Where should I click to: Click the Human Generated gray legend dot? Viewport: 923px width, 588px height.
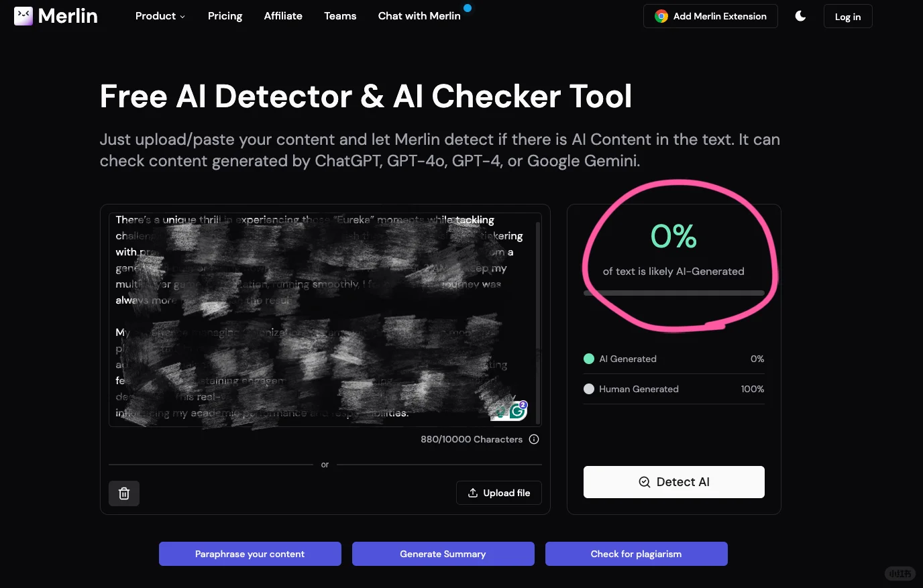[589, 389]
